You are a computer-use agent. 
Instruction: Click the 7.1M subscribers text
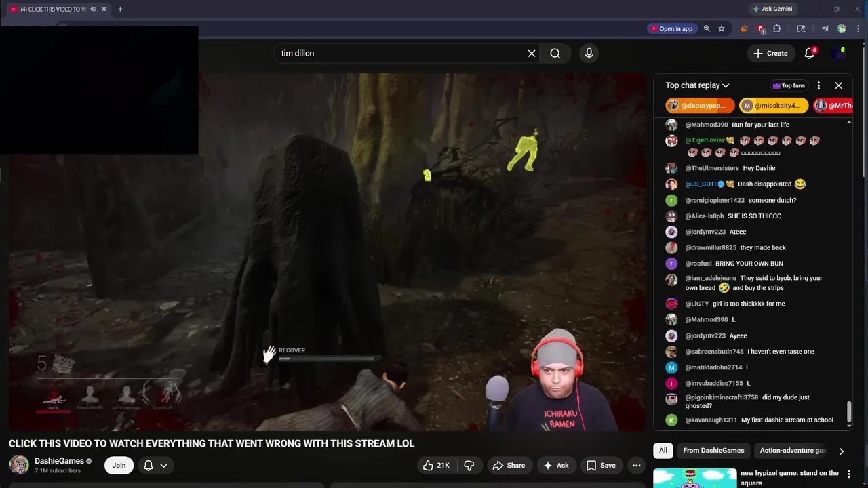tap(58, 471)
